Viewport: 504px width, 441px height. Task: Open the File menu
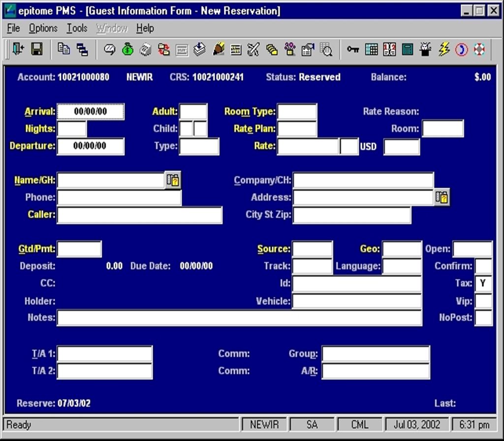[13, 28]
